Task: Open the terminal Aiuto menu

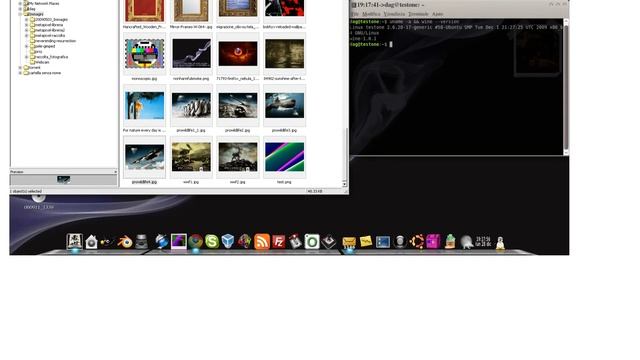Action: 437,14
